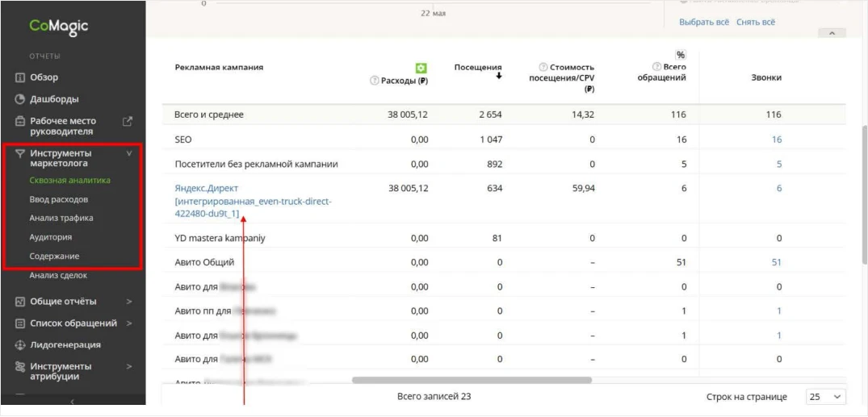Go to Анализ трафика

(x=61, y=218)
